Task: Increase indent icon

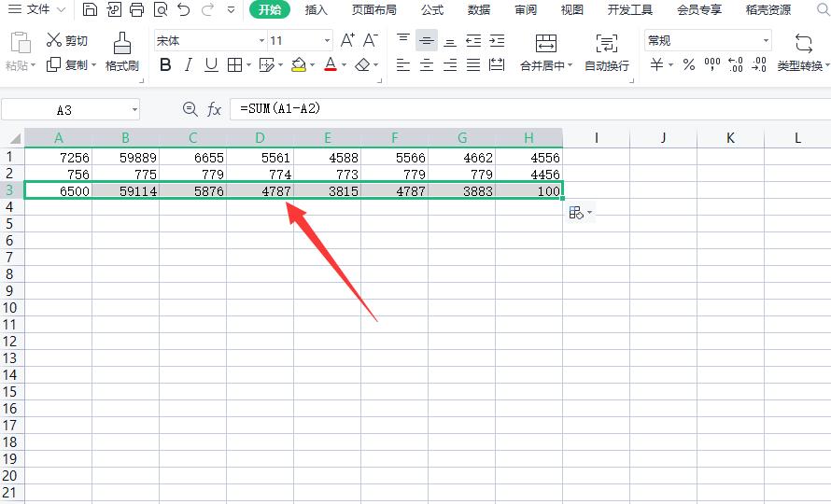Action: [497, 40]
